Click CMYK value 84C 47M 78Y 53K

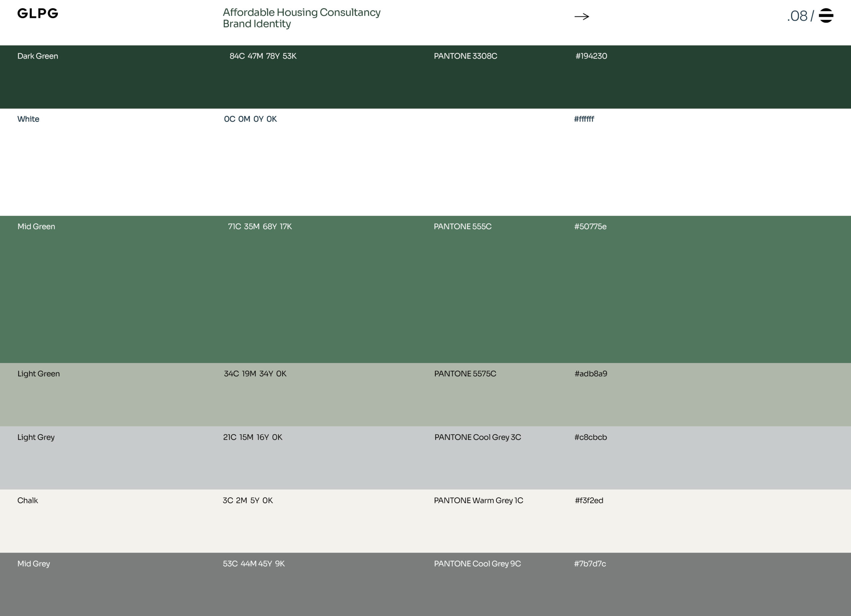point(263,56)
